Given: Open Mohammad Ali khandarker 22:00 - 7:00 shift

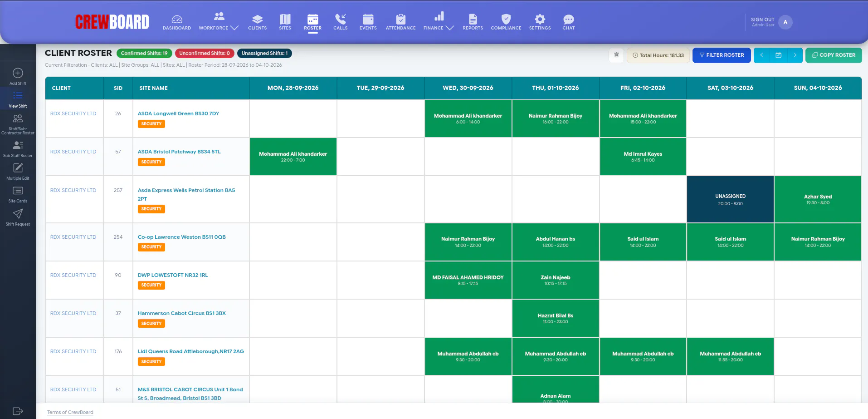Looking at the screenshot, I should coord(293,157).
